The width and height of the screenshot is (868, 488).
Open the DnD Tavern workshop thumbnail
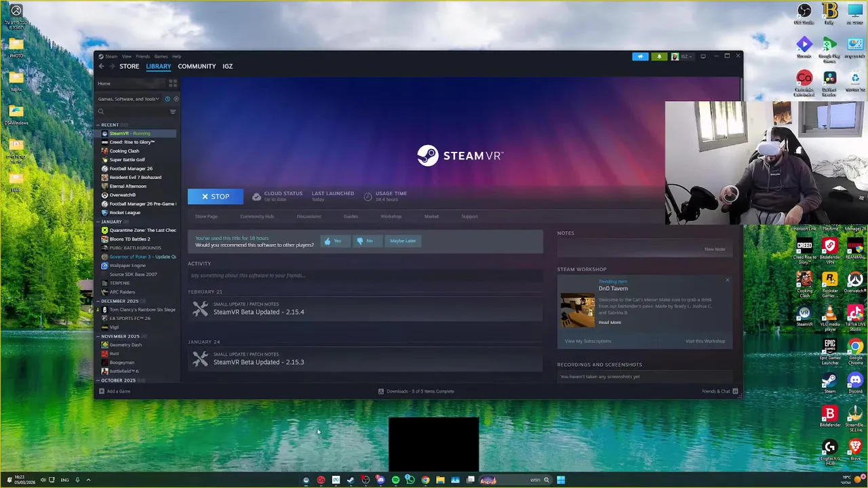(578, 310)
